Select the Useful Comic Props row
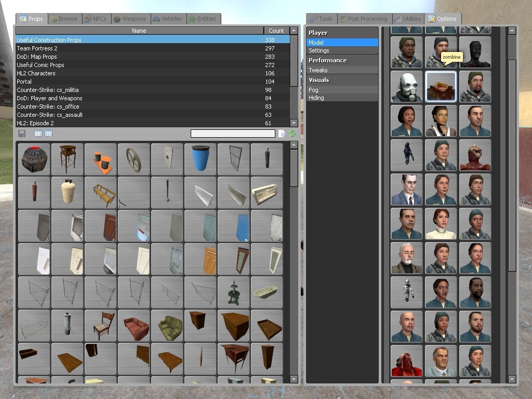 [x=153, y=65]
